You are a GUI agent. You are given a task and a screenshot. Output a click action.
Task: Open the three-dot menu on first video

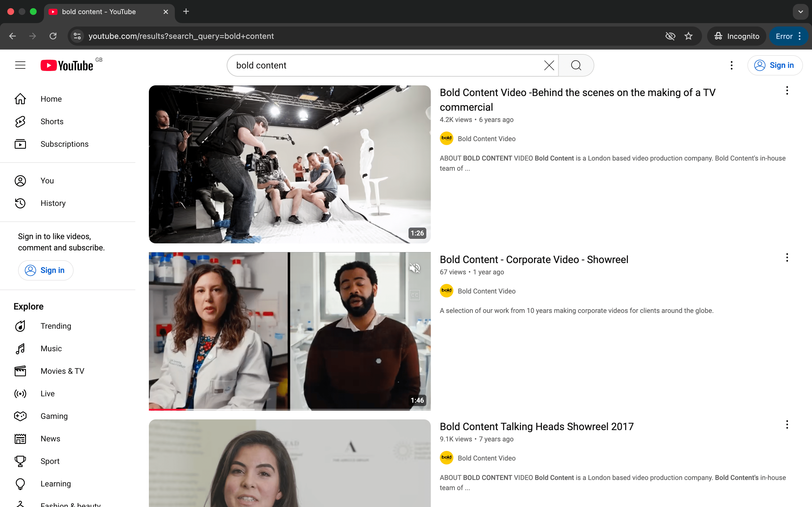[787, 90]
